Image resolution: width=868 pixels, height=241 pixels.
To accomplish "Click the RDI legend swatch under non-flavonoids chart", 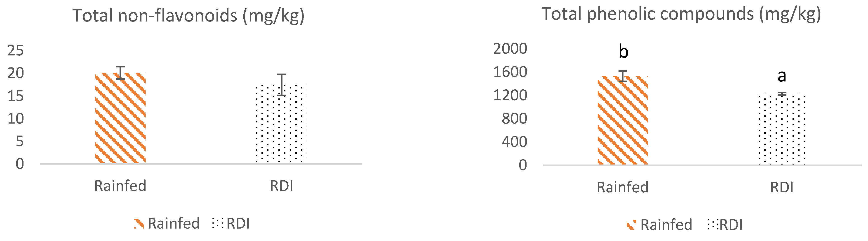I will pos(218,223).
